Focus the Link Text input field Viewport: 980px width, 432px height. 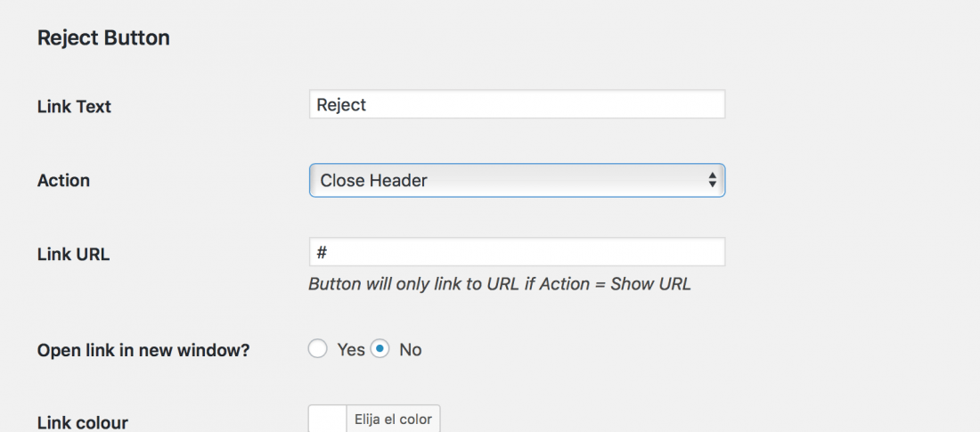(517, 104)
